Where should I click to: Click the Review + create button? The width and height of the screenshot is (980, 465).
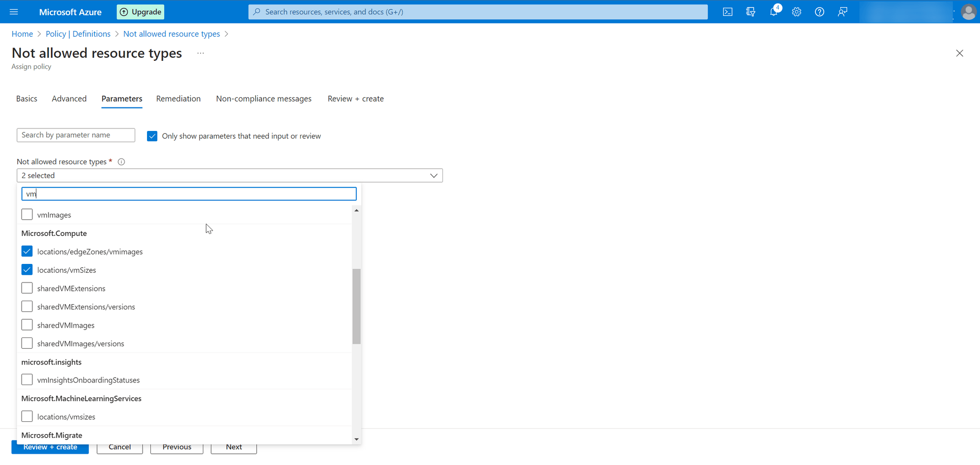50,447
